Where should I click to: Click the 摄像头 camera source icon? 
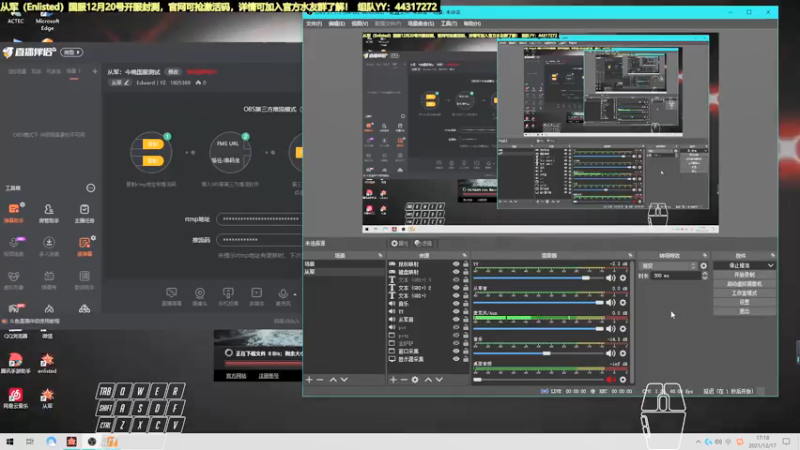(199, 296)
